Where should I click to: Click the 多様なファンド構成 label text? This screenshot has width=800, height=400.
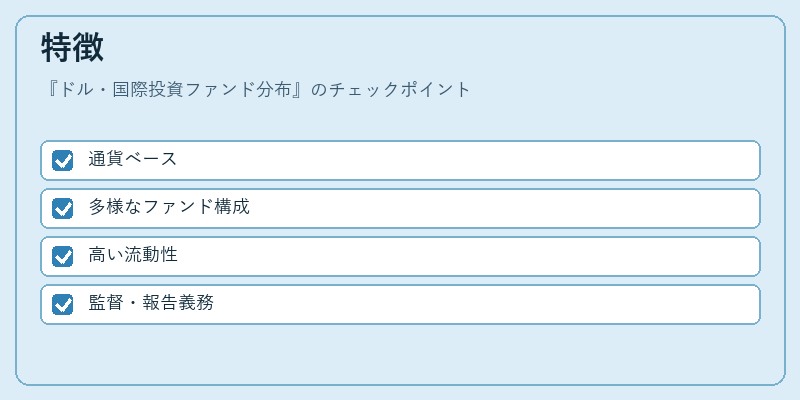[169, 207]
